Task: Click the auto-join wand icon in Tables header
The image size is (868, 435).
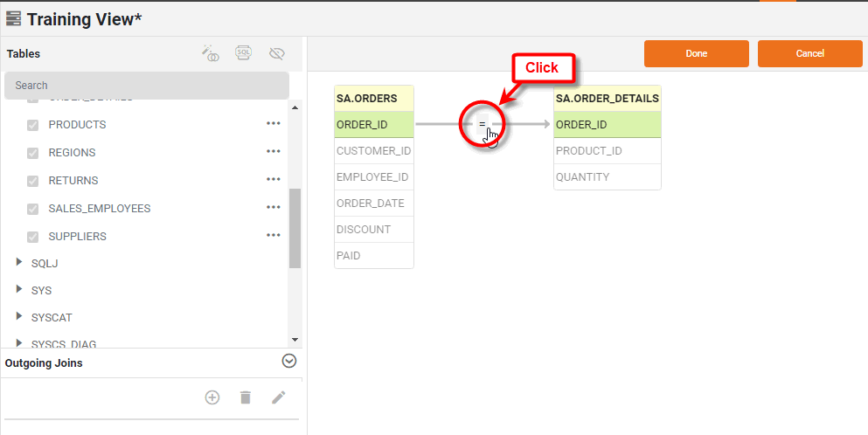Action: coord(211,54)
